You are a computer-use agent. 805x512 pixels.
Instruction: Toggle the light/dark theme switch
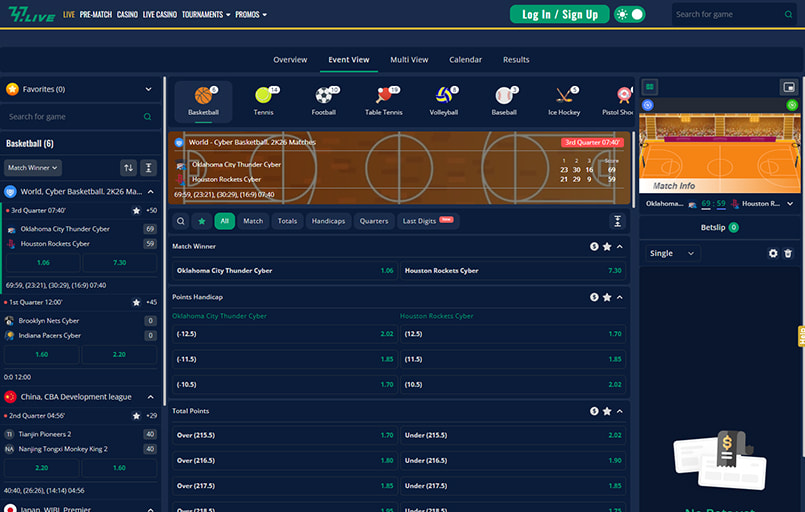(630, 14)
